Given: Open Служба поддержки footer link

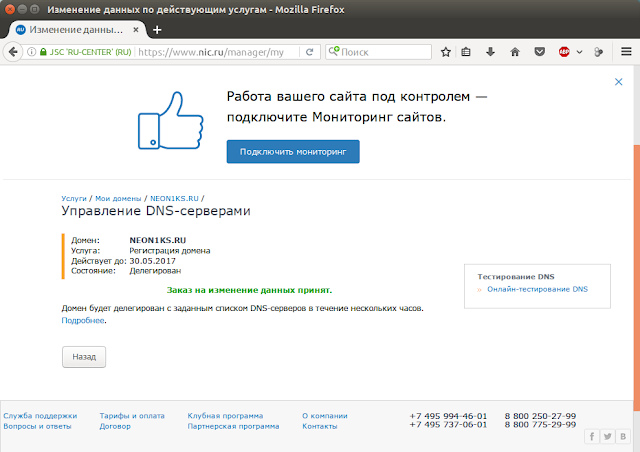Looking at the screenshot, I should click(40, 416).
